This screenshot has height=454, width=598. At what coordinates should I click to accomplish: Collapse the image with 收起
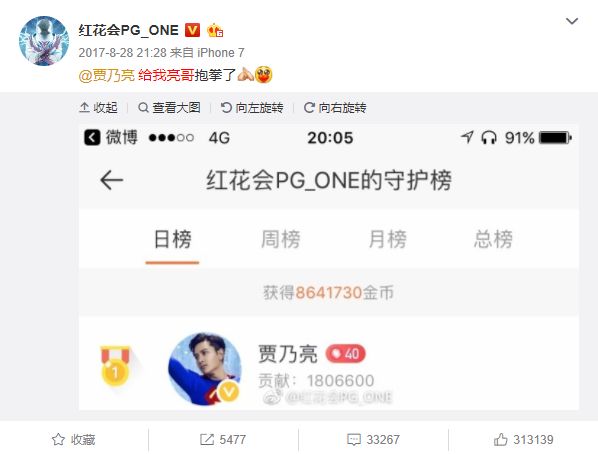pyautogui.click(x=98, y=108)
